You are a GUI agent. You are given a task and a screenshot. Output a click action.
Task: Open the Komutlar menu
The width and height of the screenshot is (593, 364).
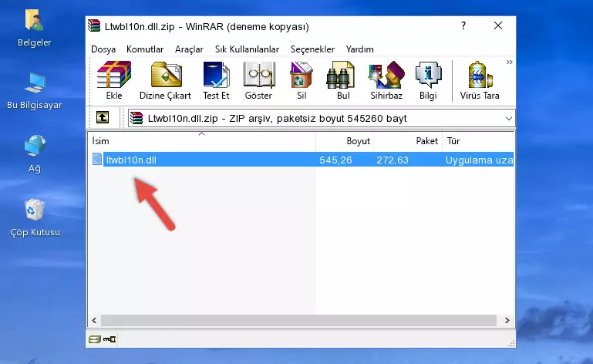(145, 49)
